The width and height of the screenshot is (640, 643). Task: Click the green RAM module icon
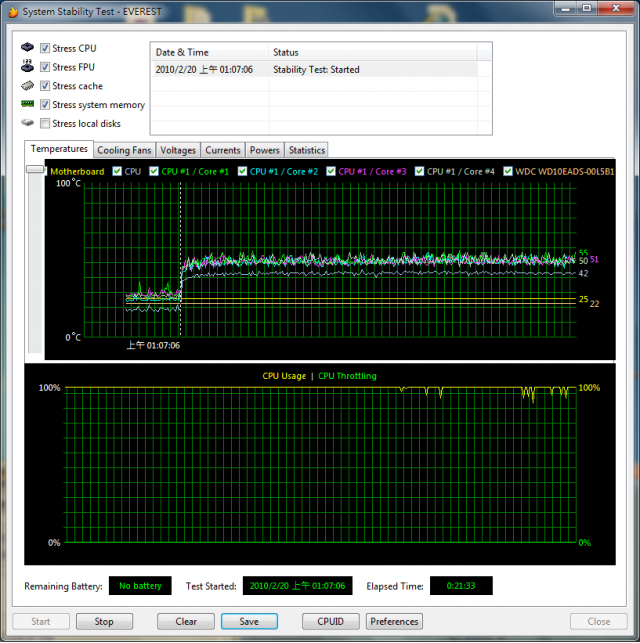tap(27, 104)
